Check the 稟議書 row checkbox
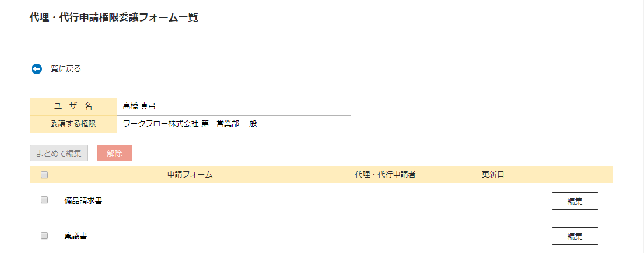This screenshot has height=253, width=644. 44,235
